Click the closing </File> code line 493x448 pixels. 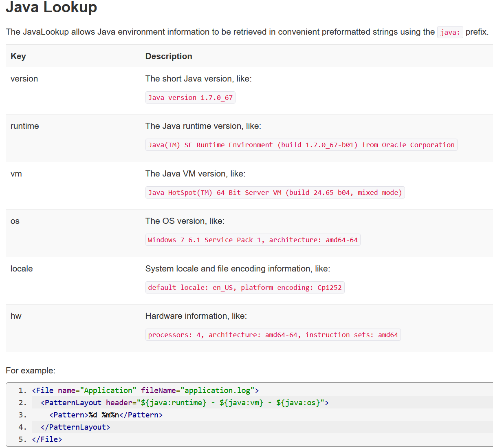(x=47, y=439)
